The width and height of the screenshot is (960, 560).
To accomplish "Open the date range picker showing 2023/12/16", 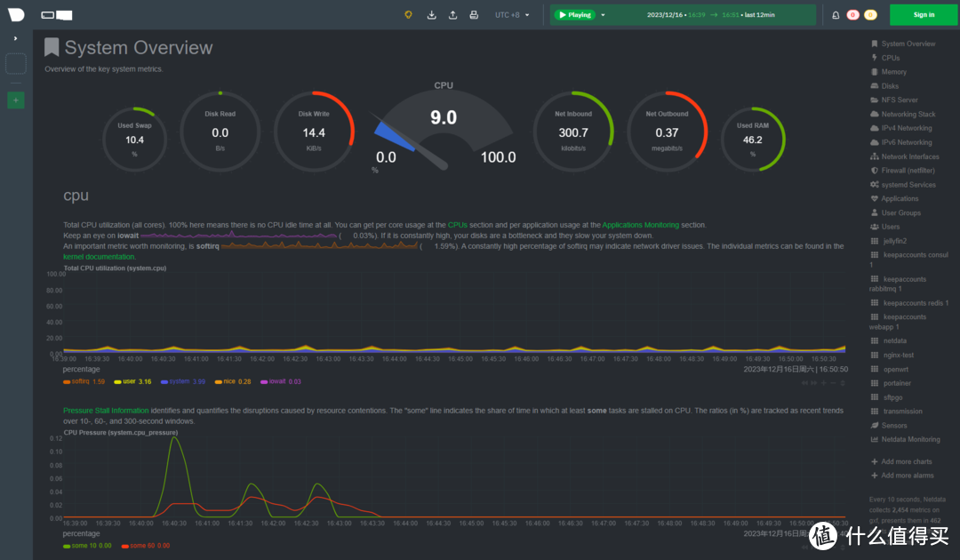I will (711, 15).
